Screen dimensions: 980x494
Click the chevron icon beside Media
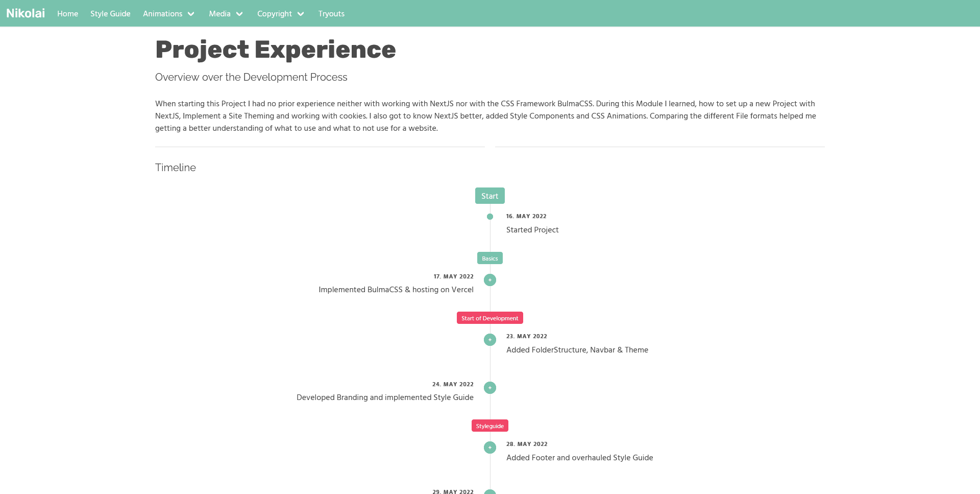point(239,14)
